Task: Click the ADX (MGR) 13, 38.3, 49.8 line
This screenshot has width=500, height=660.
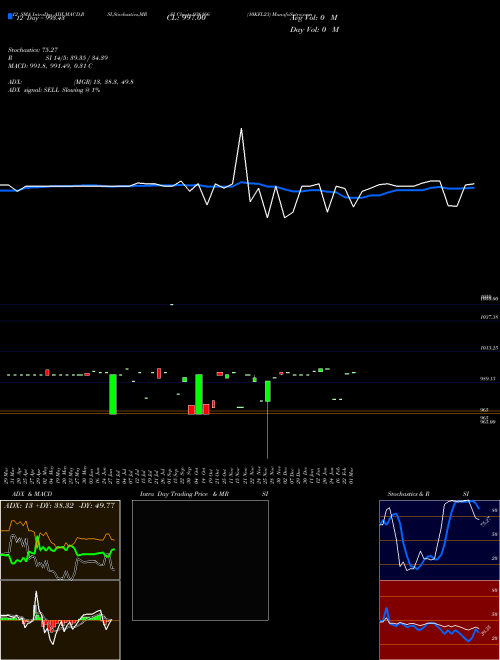Action: coord(70,82)
